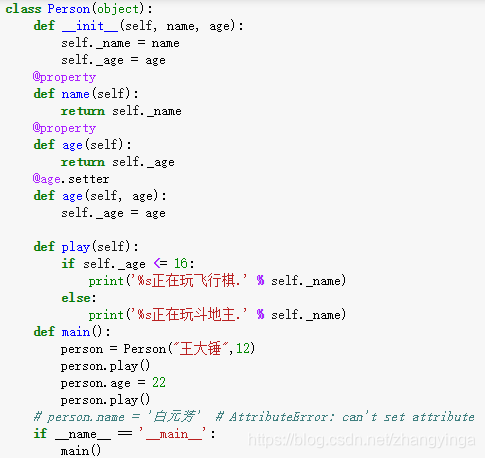Click the print line containing '飞行棋'
This screenshot has width=485, height=458.
217,281
